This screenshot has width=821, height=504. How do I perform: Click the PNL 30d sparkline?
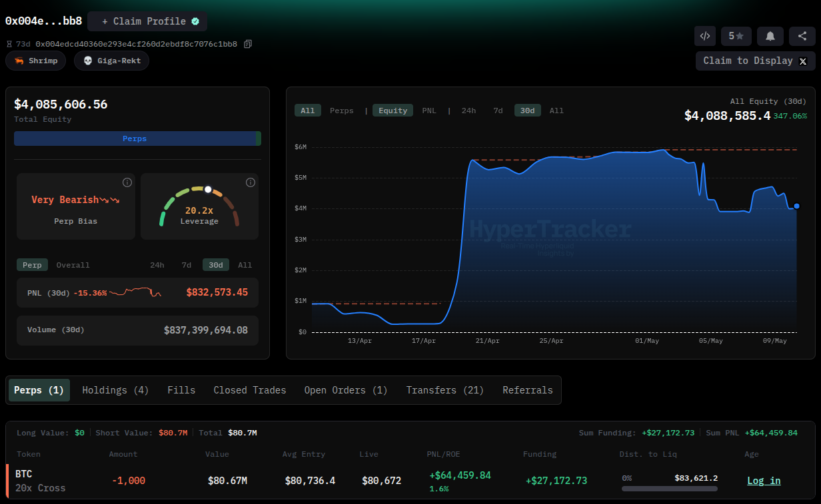(x=135, y=292)
